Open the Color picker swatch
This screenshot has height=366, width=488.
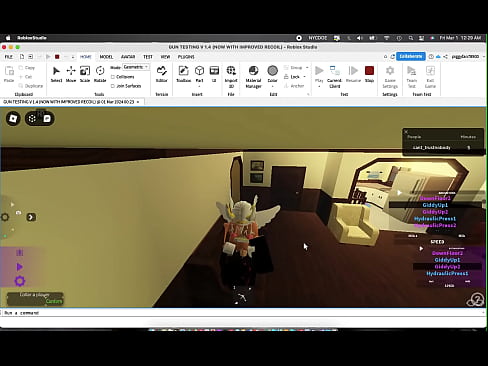click(x=272, y=74)
